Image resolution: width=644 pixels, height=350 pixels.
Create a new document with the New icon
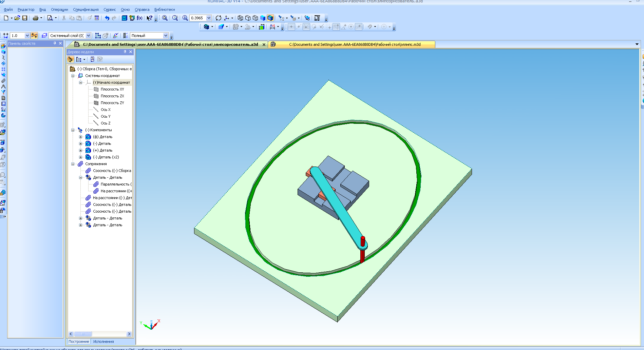6,18
